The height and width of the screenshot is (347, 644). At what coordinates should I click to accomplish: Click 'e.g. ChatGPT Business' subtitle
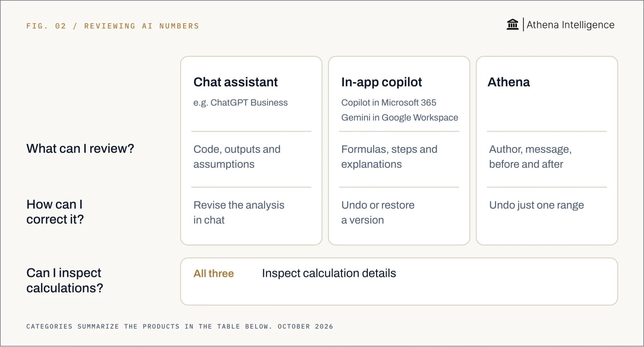(240, 103)
